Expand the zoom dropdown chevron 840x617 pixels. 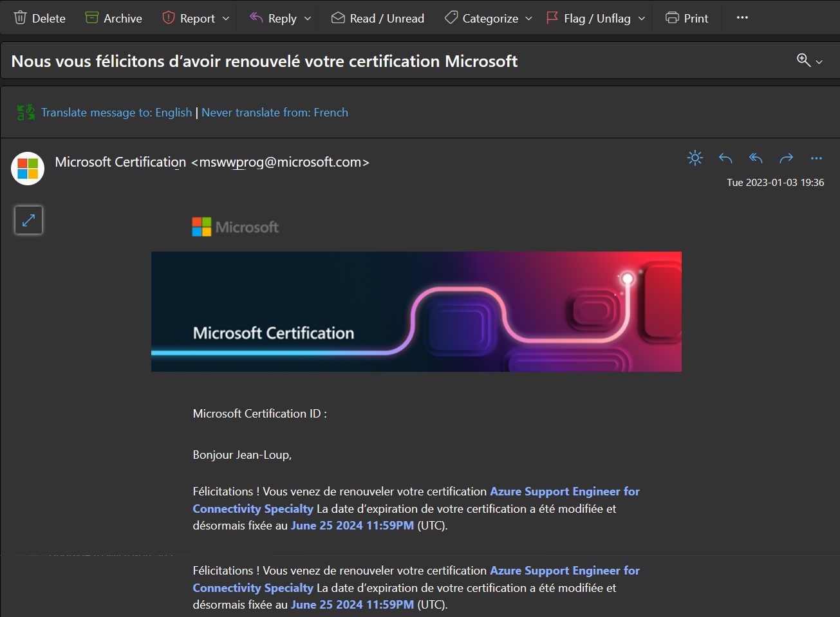(819, 62)
